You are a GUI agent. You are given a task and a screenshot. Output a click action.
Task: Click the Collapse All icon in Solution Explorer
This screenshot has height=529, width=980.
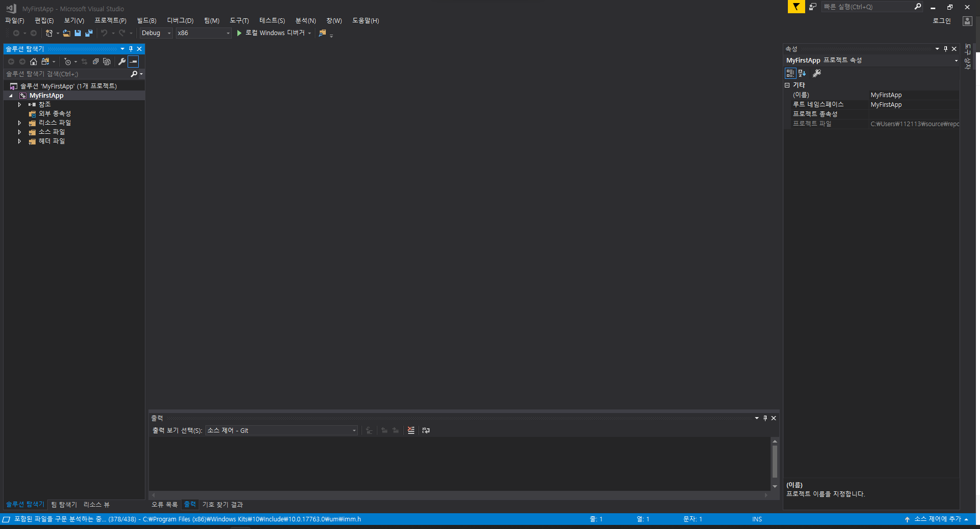96,62
